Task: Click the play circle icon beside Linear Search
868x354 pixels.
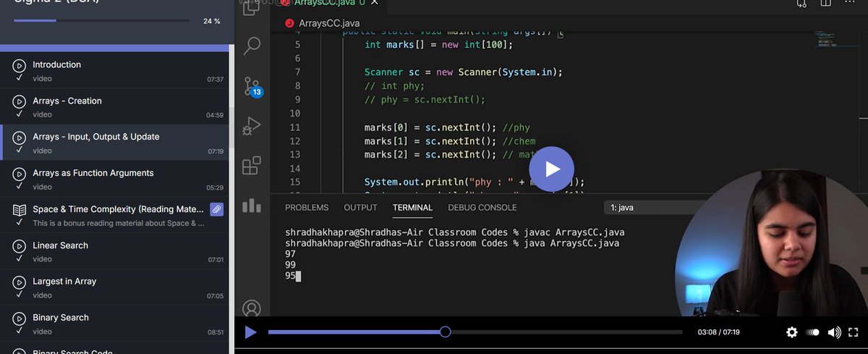Action: click(x=20, y=246)
